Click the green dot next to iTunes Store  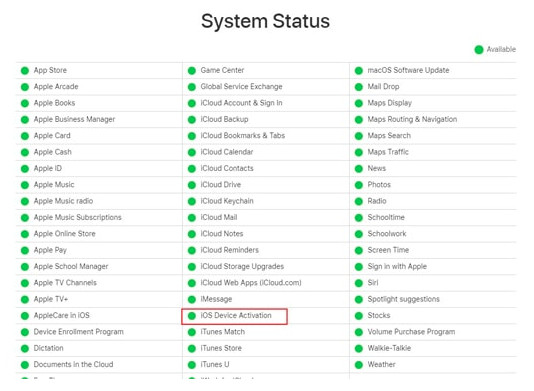click(x=192, y=348)
